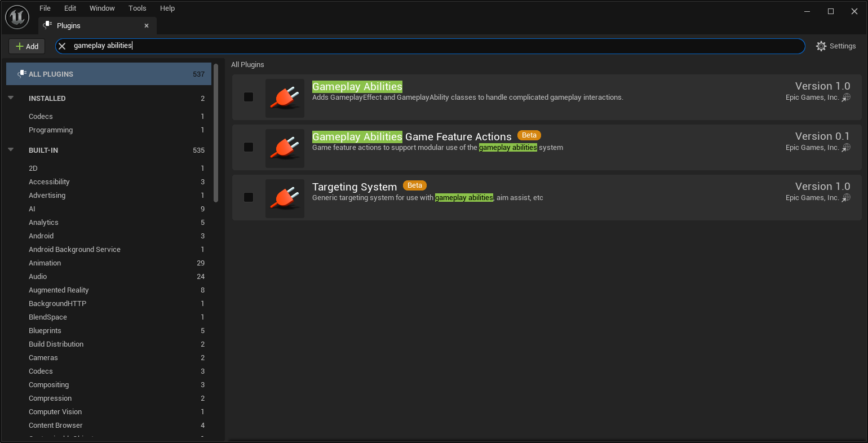Viewport: 868px width, 443px height.
Task: Select the Content Browser category
Action: tap(109, 425)
